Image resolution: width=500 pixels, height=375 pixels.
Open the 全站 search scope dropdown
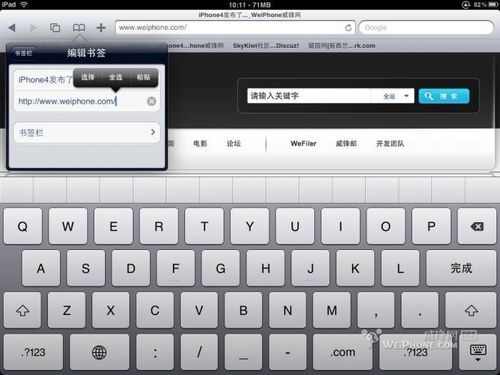[393, 96]
